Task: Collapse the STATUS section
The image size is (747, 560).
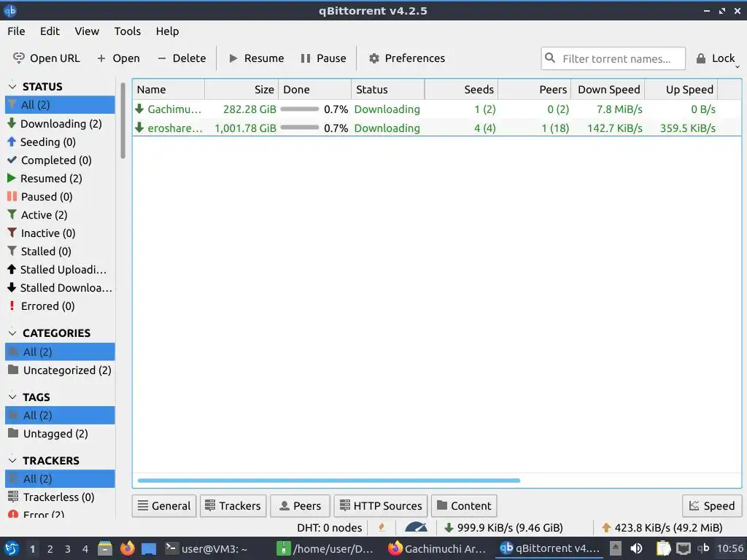Action: (12, 86)
